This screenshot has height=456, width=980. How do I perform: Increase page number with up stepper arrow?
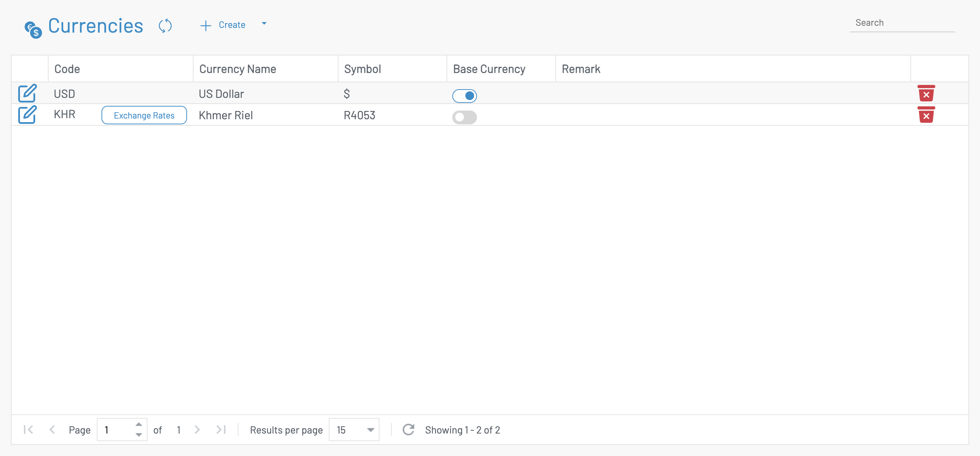coord(139,424)
